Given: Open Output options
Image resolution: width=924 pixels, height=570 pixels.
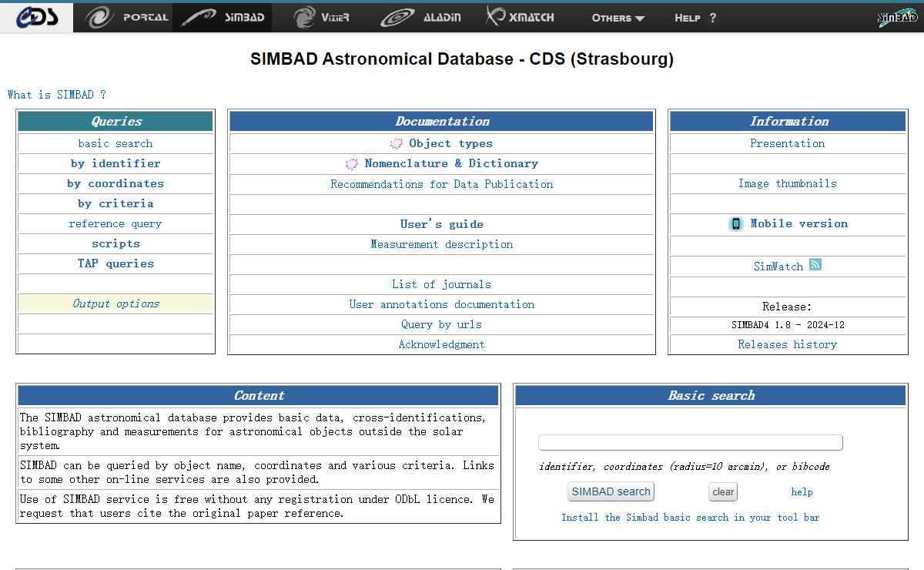Looking at the screenshot, I should [115, 303].
